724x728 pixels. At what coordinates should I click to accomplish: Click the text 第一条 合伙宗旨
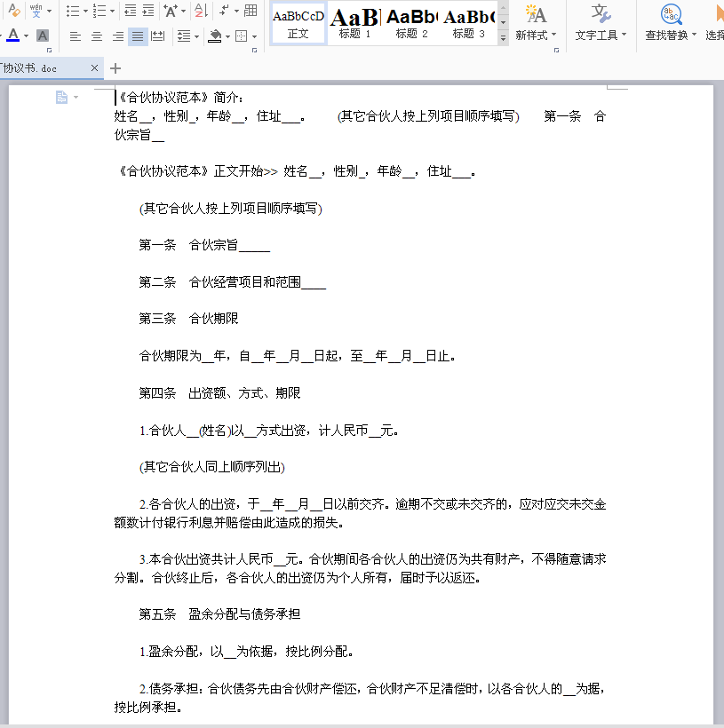tap(204, 245)
